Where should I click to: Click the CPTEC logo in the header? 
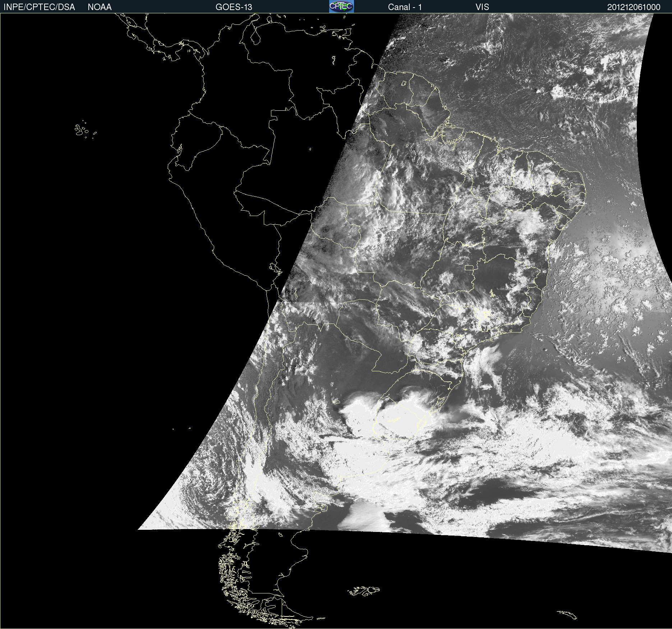tap(341, 6)
